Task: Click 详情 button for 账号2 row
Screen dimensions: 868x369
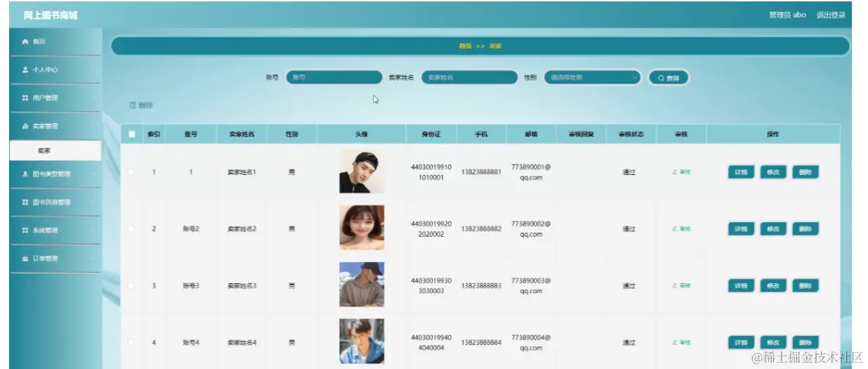Action: 741,229
